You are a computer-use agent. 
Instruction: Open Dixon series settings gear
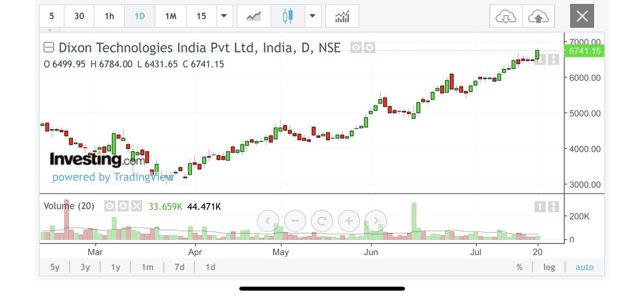coord(369,48)
